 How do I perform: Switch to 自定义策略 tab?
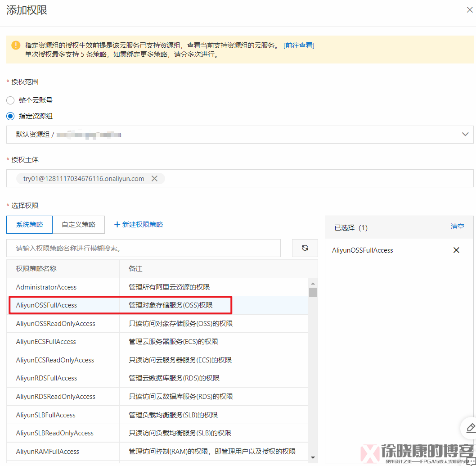(x=79, y=225)
